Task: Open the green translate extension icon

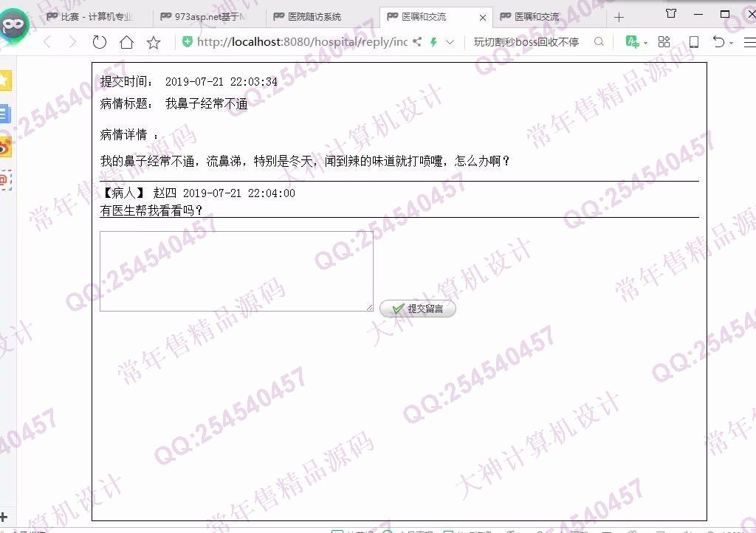Action: click(632, 42)
